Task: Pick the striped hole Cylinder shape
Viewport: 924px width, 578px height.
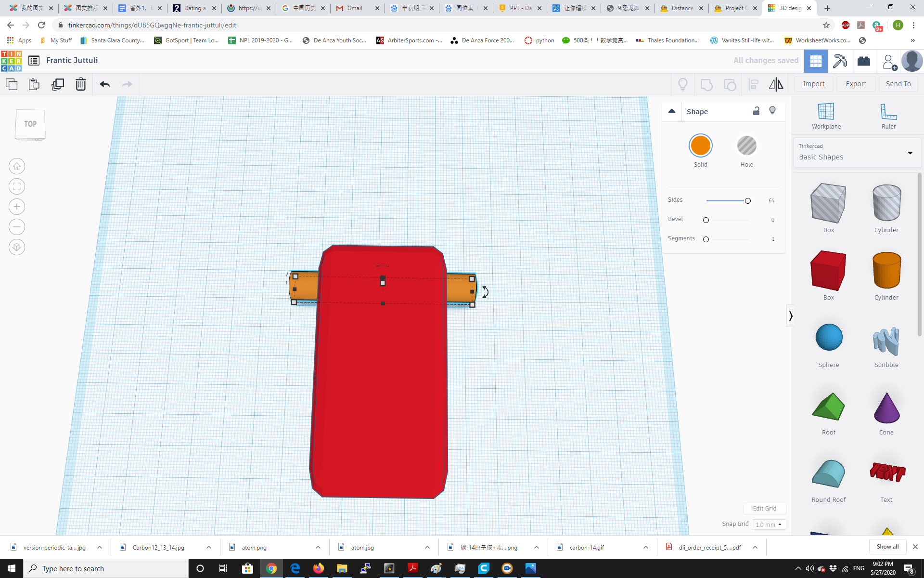Action: point(886,203)
